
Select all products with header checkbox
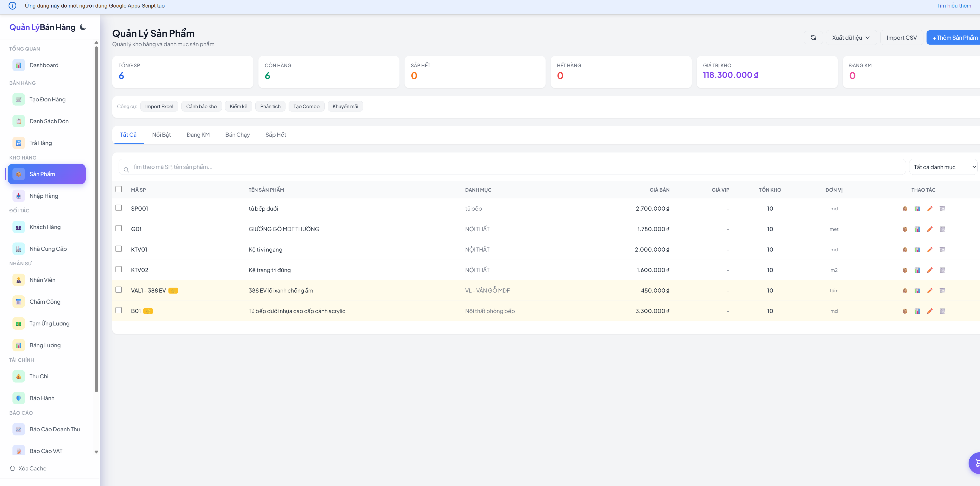point(119,189)
